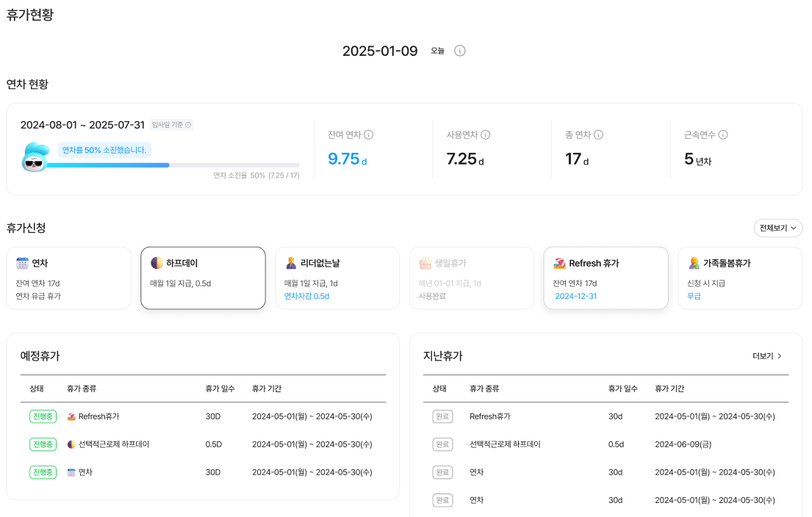The image size is (812, 517).
Task: Click the info icon beside 총 연차
Action: tap(598, 135)
